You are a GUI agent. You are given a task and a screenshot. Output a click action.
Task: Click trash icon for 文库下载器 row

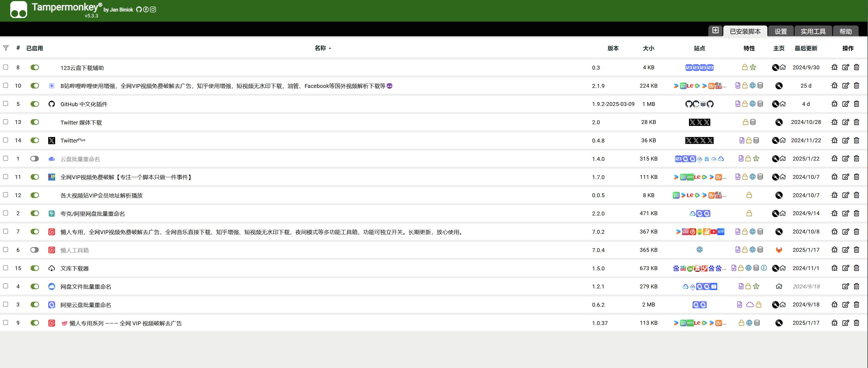click(x=857, y=268)
